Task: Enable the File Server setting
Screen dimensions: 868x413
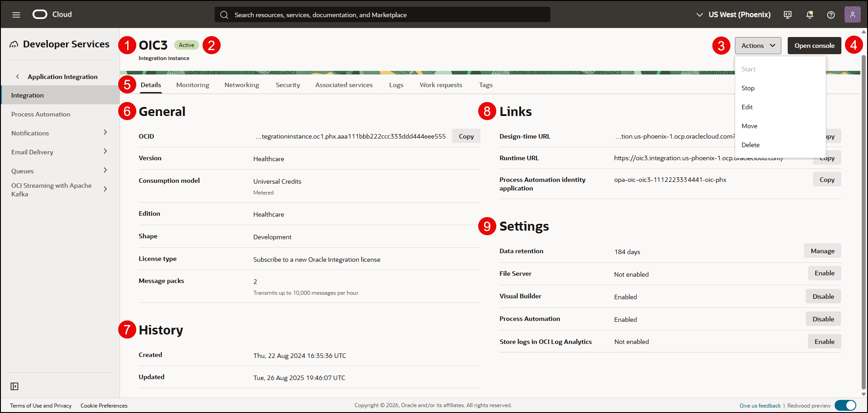Action: (x=824, y=273)
